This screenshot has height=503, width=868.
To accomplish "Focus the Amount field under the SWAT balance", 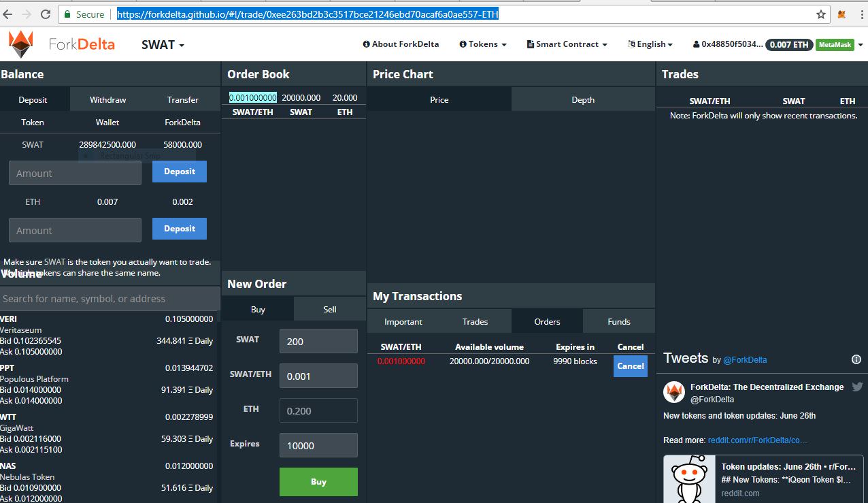I will [75, 173].
